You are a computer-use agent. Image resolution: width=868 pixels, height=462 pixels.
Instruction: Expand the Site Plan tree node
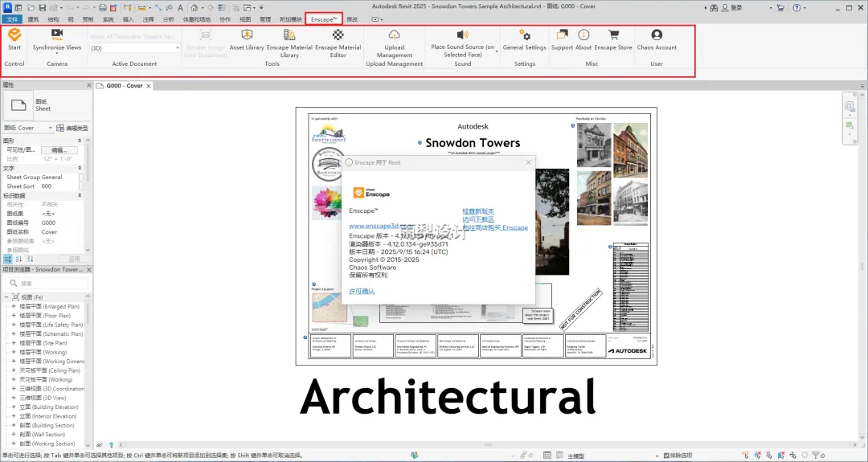(x=14, y=343)
